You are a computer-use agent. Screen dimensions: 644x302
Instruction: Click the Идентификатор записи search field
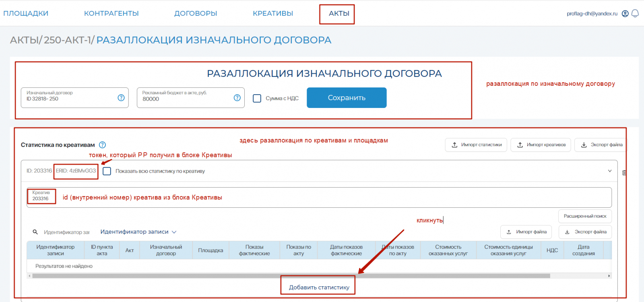66,232
